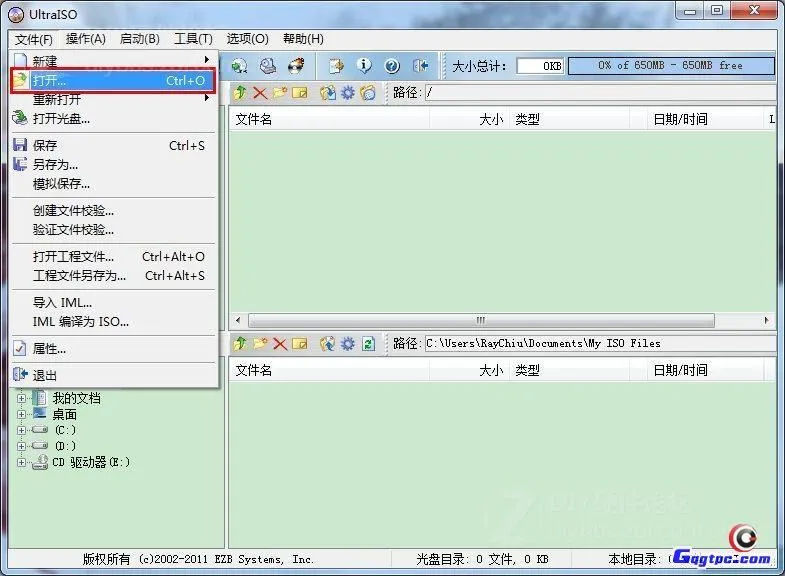Viewport: 785px width, 576px height.
Task: Choose 验证文件校验... menu entry
Action: point(114,230)
